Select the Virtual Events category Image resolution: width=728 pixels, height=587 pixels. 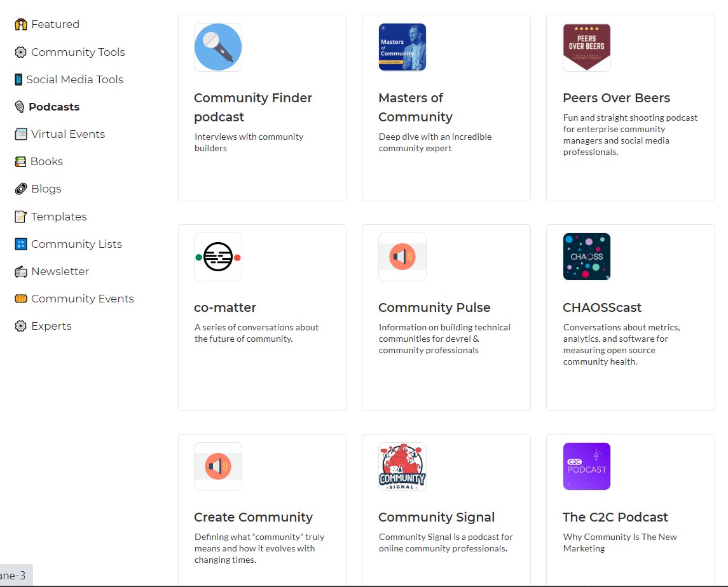click(x=67, y=134)
